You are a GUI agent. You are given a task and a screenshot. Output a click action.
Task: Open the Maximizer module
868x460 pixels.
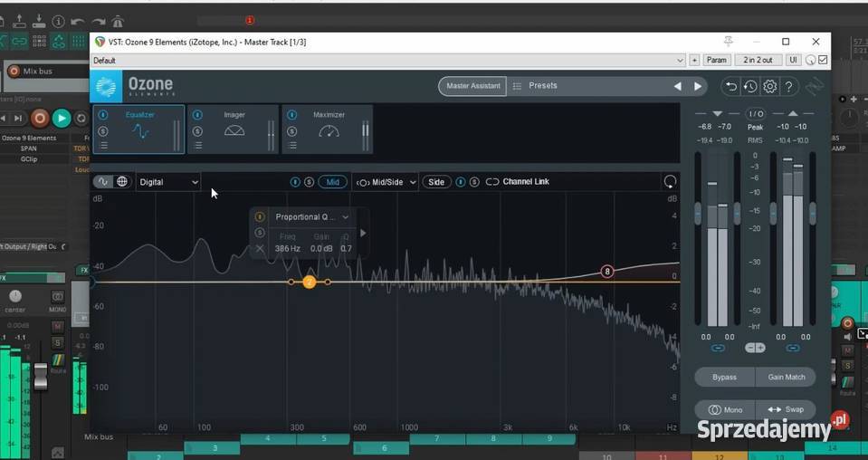[329, 129]
